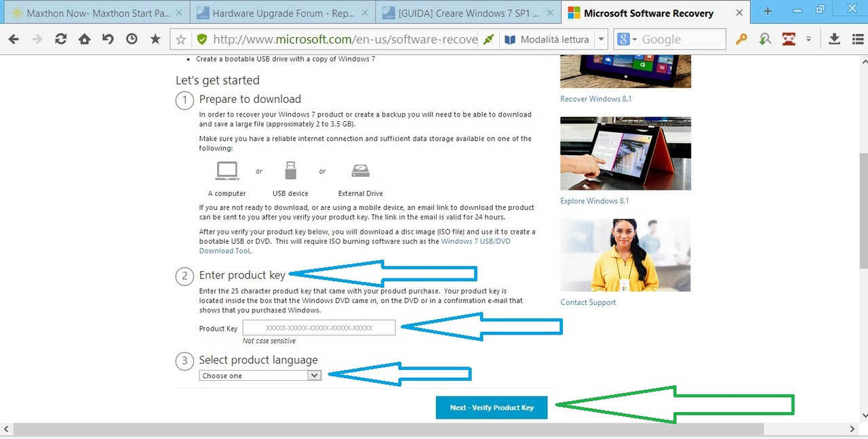Viewport: 868px width, 439px height.
Task: Select the Microsoft Software Recovery tab
Action: pos(654,13)
